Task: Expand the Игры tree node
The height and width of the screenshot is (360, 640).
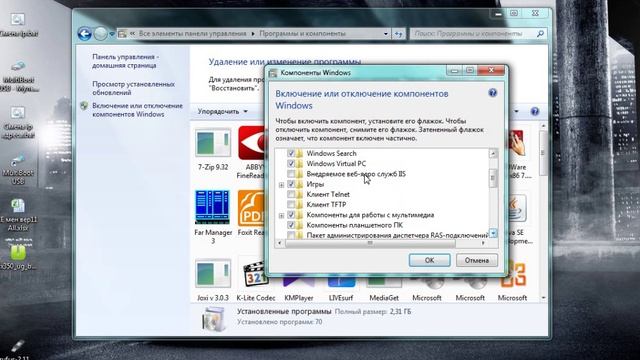Action: [281, 185]
